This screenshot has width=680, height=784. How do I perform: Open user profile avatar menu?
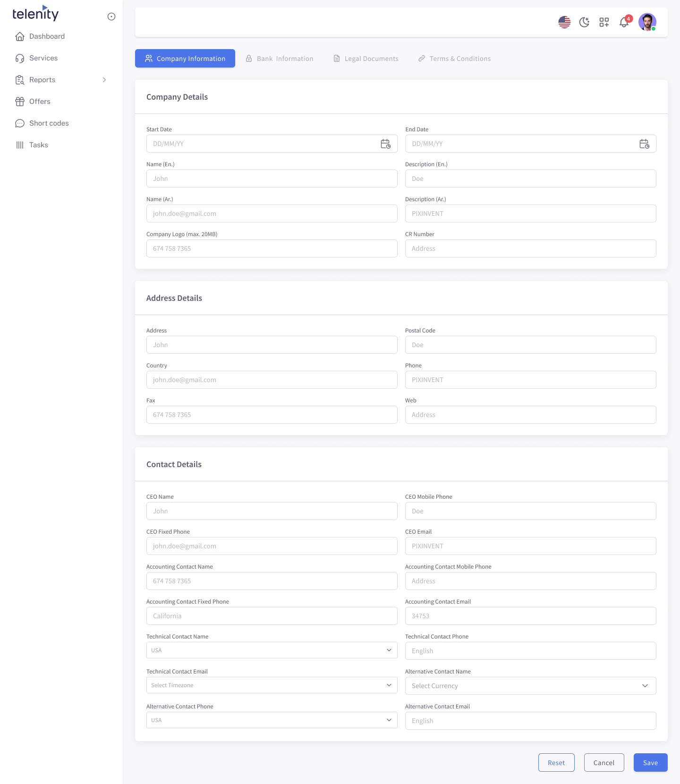point(647,22)
